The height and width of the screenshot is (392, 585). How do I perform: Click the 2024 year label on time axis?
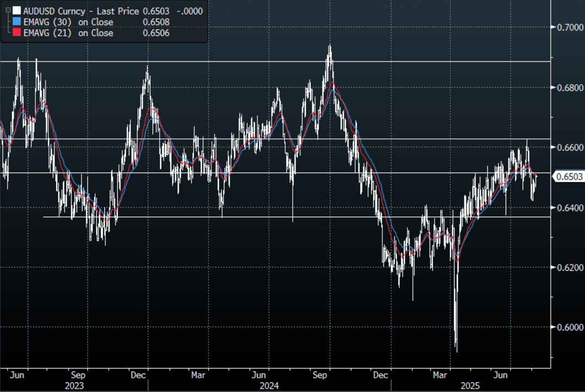[269, 386]
